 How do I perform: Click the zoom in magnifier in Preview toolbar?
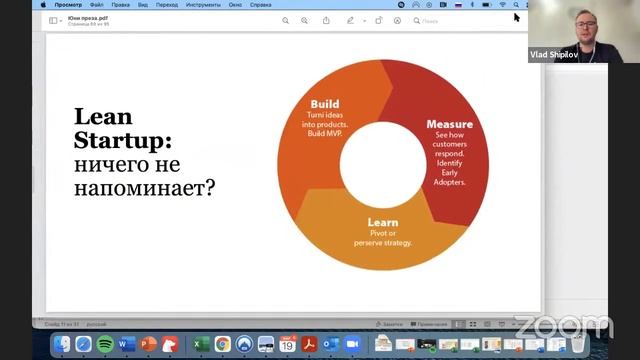pos(304,20)
